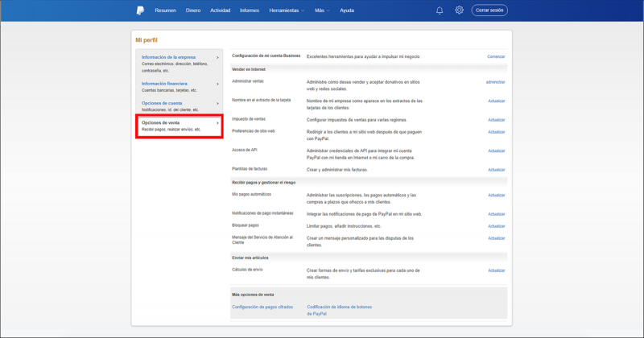Viewport: 644px width, 338px height.
Task: Open Codificación de idioma de botones link
Action: [x=339, y=310]
